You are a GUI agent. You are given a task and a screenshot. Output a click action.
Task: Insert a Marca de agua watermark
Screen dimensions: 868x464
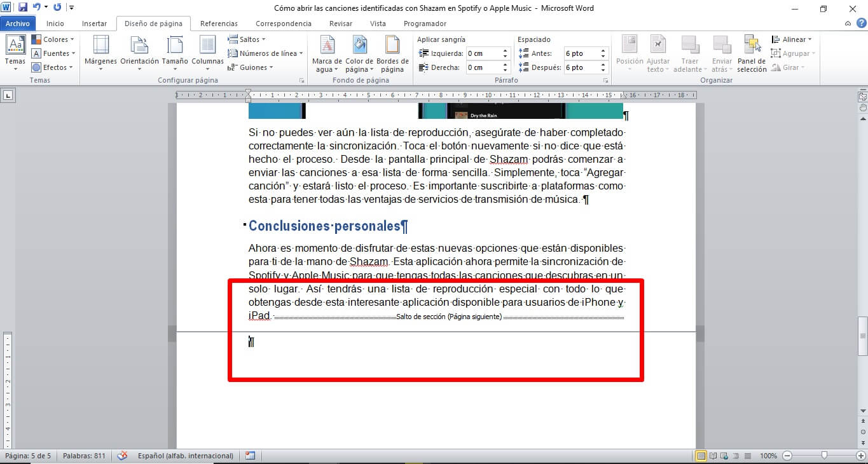point(327,54)
